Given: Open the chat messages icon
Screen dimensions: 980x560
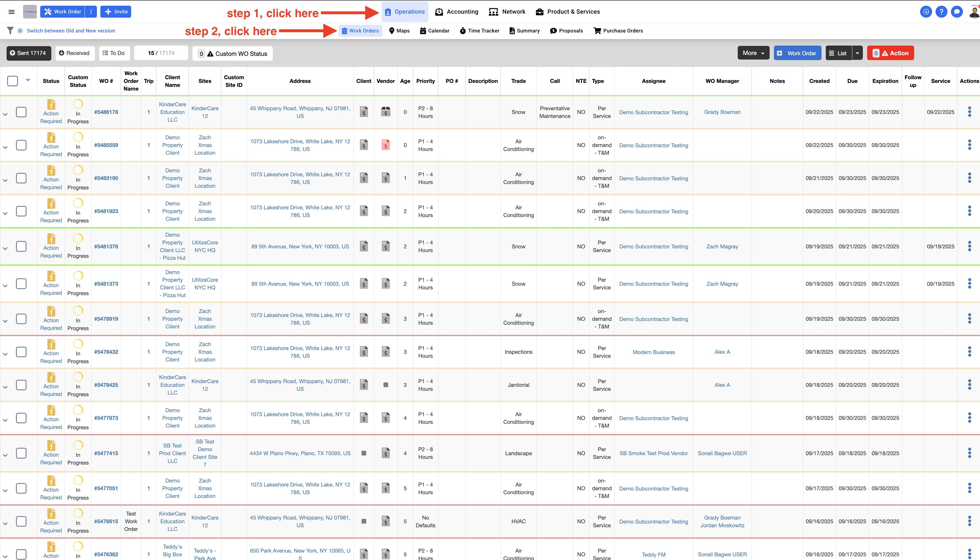Looking at the screenshot, I should click(957, 12).
